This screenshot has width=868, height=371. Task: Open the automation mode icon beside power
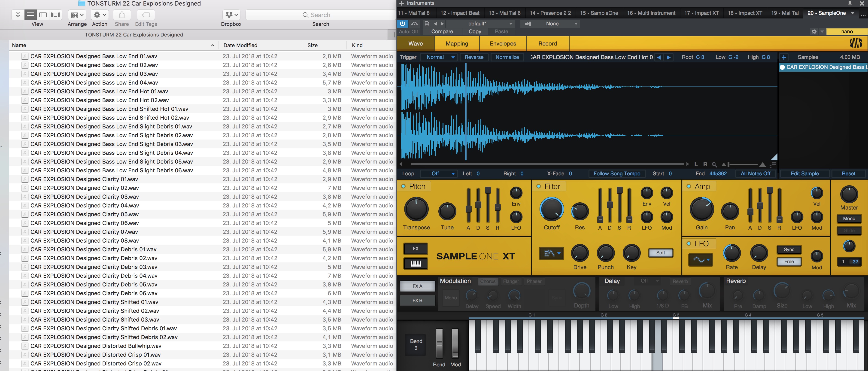pos(414,24)
